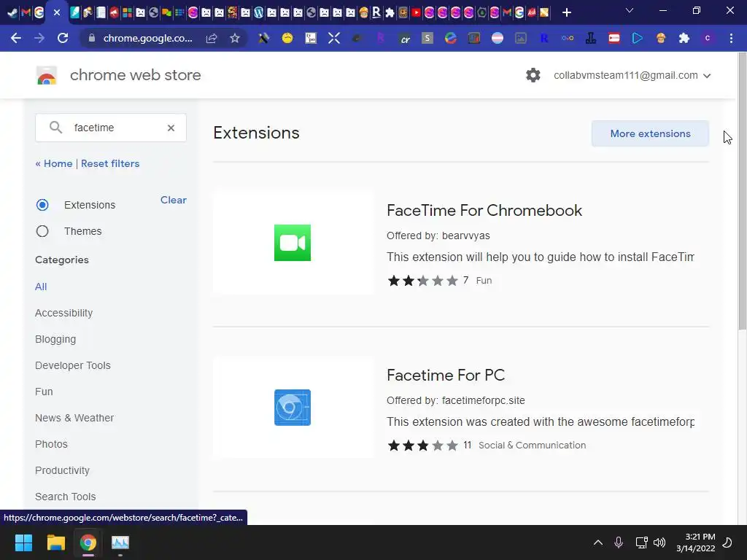Open the tab search chevron

(630, 10)
